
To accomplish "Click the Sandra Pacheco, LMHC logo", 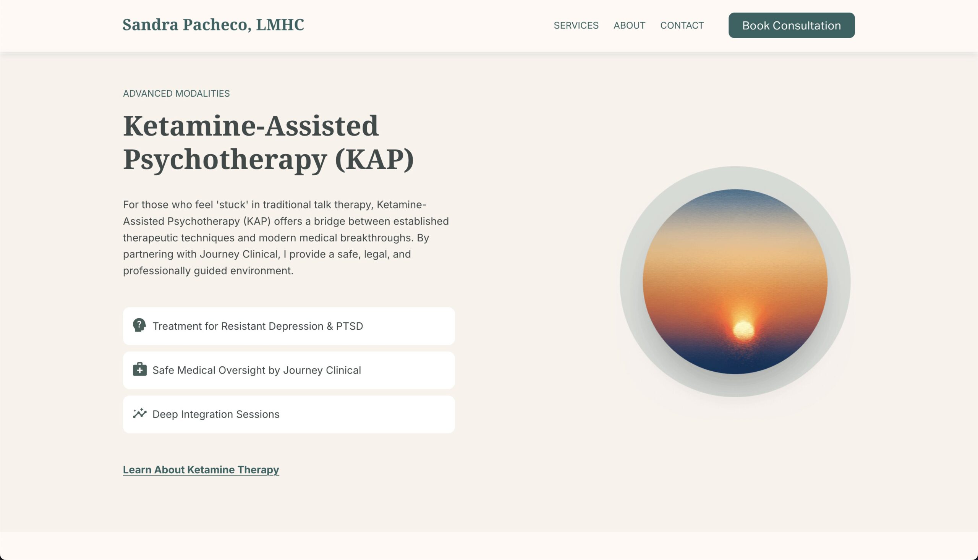I will (x=213, y=24).
